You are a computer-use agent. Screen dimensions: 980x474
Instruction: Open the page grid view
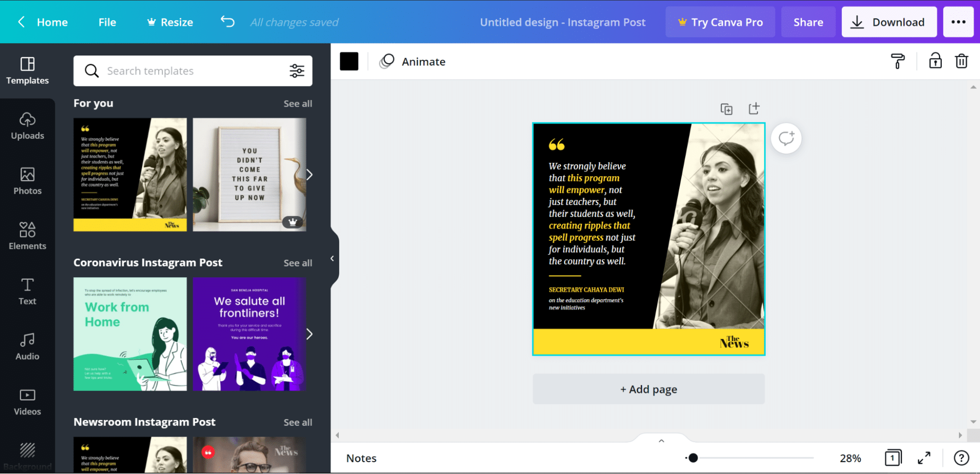[893, 458]
